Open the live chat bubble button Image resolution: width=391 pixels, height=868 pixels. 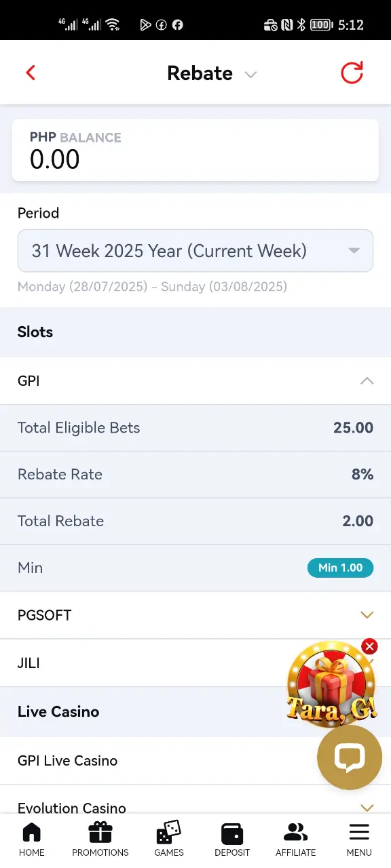[x=350, y=757]
